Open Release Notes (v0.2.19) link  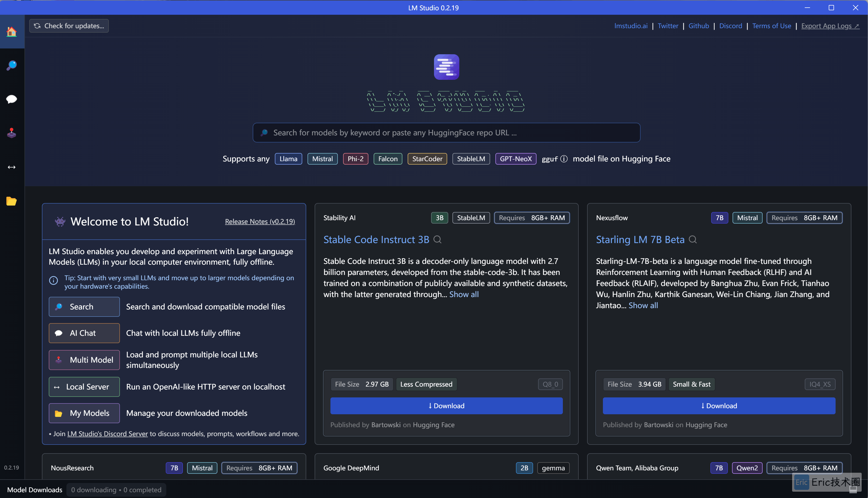click(260, 221)
